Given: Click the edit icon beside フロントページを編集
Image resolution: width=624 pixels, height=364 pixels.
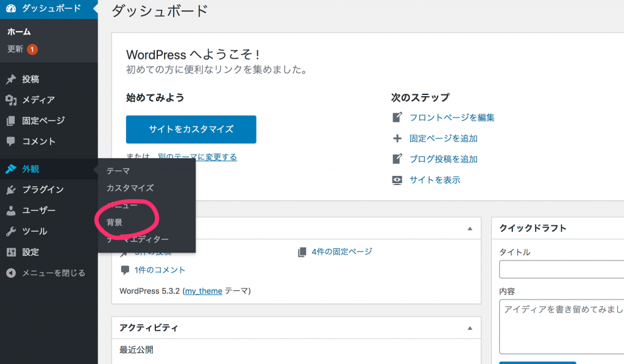Looking at the screenshot, I should pos(397,117).
